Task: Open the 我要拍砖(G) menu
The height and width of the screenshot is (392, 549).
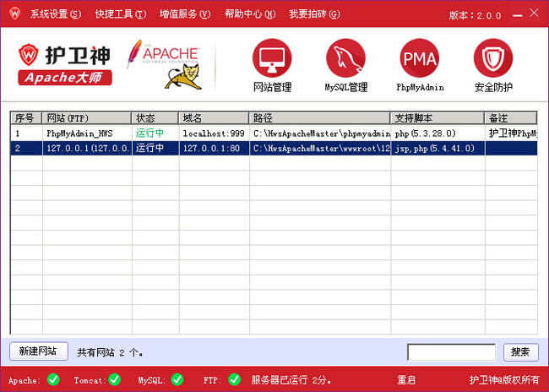Action: tap(314, 14)
